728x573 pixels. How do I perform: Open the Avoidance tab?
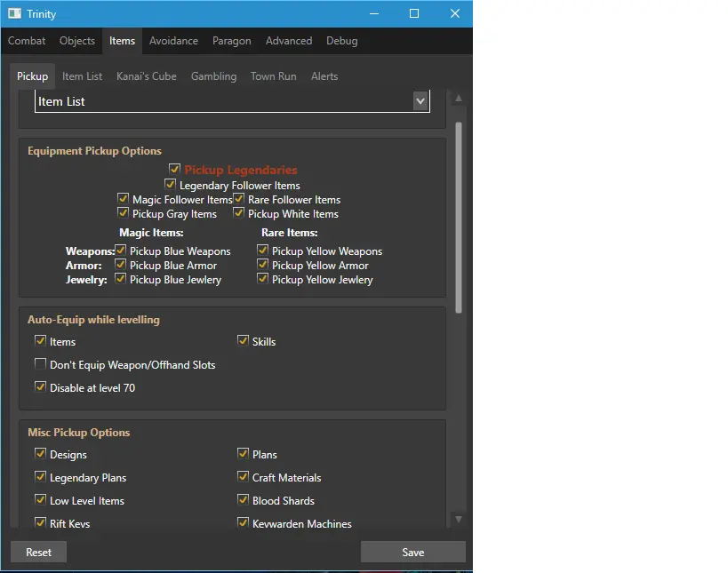pyautogui.click(x=174, y=41)
